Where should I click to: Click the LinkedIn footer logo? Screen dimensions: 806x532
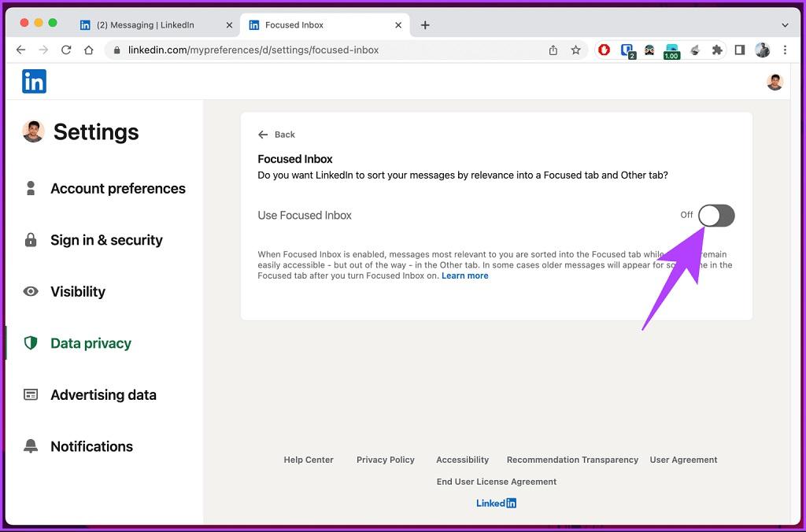[x=496, y=503]
